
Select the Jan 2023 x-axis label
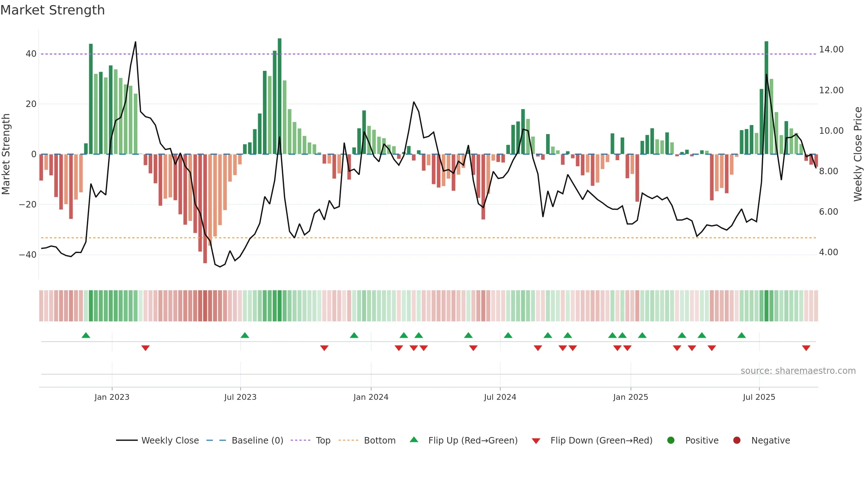[x=112, y=397]
